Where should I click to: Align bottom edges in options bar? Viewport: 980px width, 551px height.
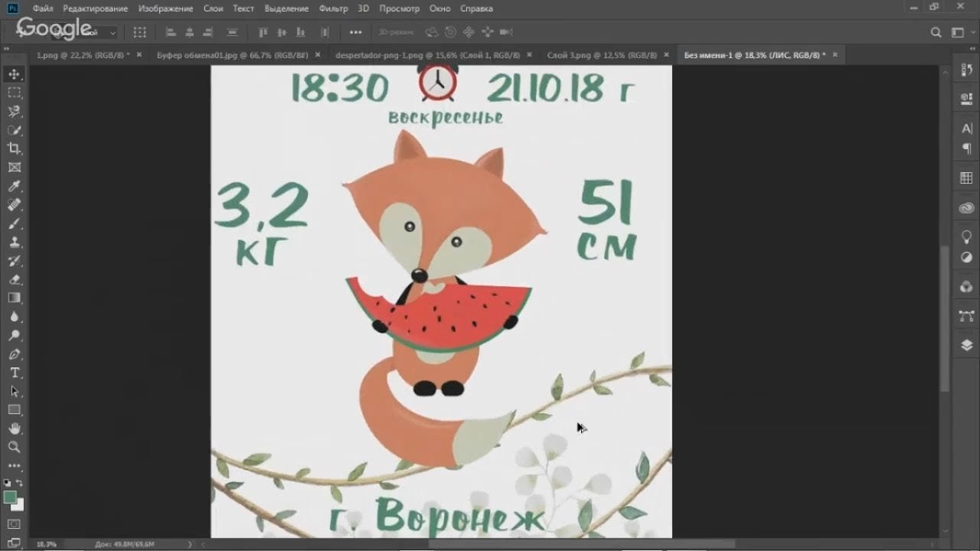(300, 32)
